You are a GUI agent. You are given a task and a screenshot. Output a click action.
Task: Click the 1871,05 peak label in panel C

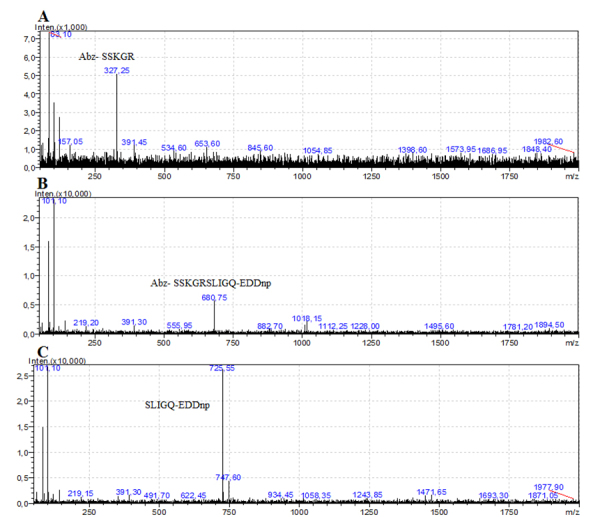pos(543,496)
